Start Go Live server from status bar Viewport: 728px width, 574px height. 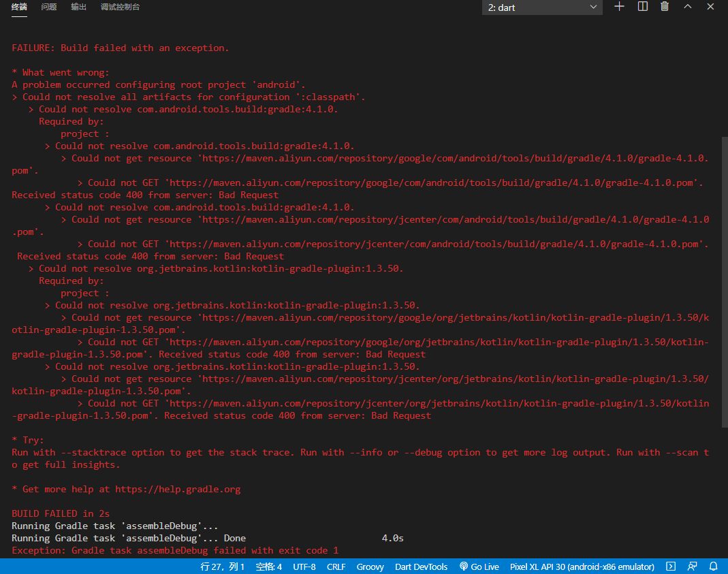point(479,567)
